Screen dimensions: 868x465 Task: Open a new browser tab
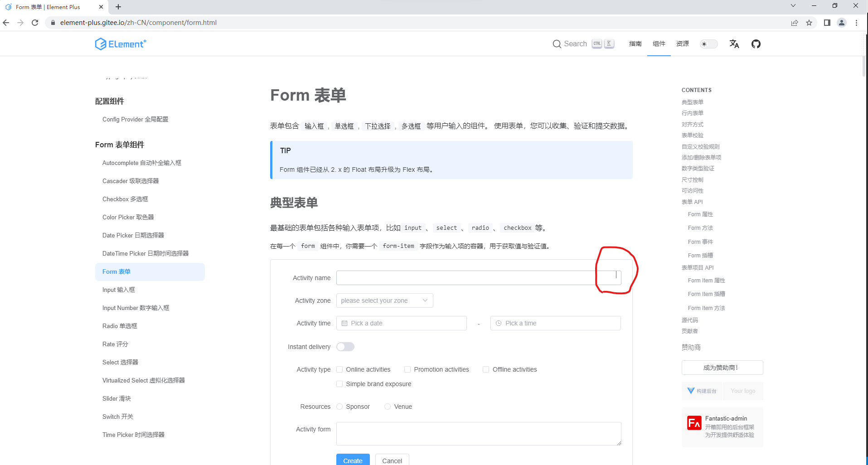tap(118, 7)
